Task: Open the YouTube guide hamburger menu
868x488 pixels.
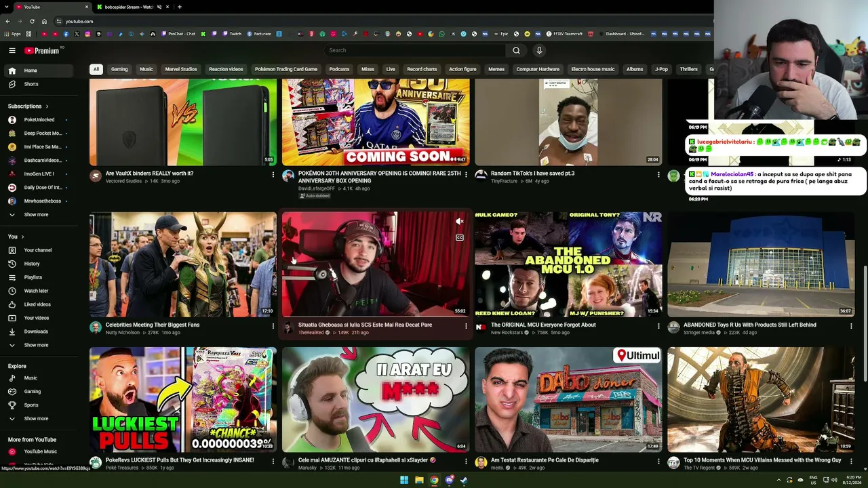Action: tap(12, 50)
